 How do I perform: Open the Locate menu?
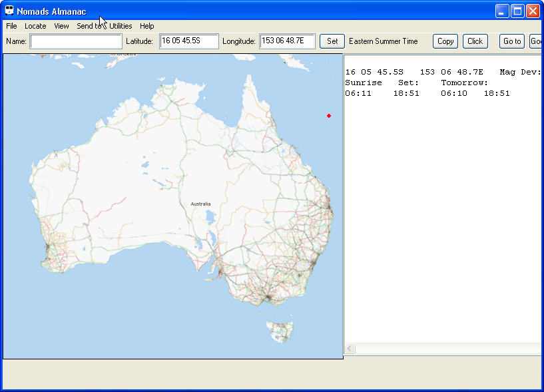coord(35,26)
